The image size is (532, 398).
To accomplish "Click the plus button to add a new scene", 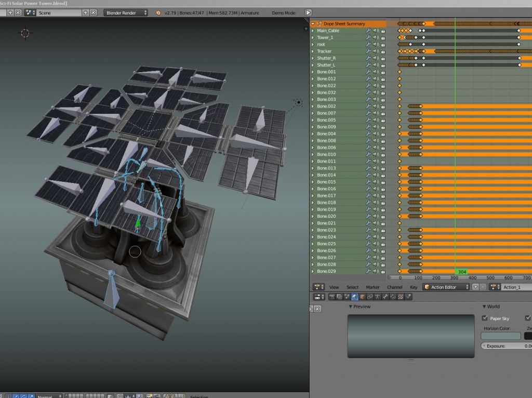I will point(85,12).
